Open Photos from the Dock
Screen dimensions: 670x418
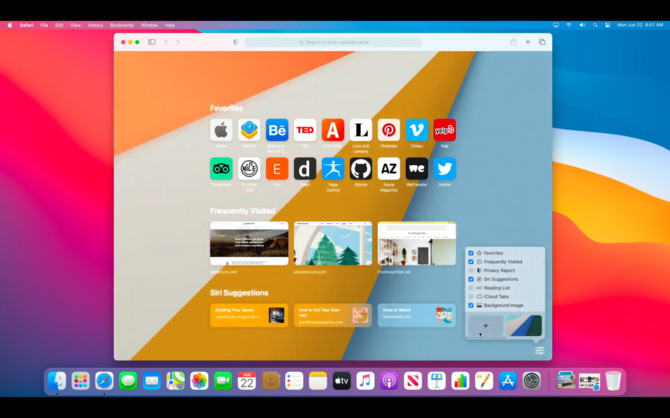click(x=199, y=380)
